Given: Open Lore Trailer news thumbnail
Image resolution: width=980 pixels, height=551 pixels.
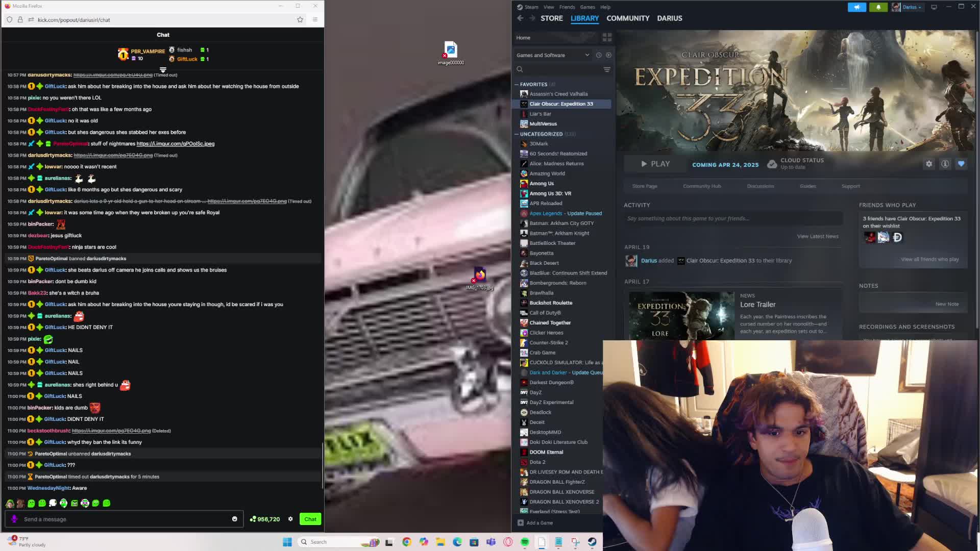Looking at the screenshot, I should 681,315.
